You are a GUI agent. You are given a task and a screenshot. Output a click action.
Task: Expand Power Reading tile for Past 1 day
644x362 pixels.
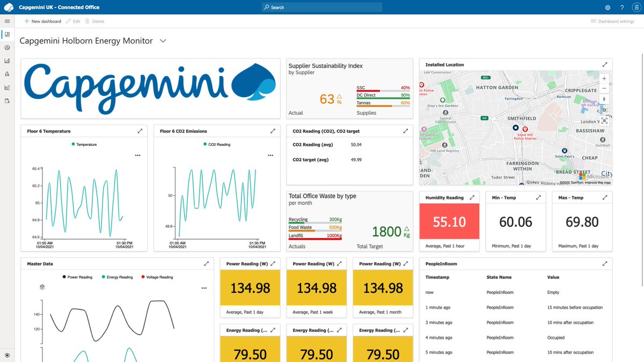coord(273,264)
